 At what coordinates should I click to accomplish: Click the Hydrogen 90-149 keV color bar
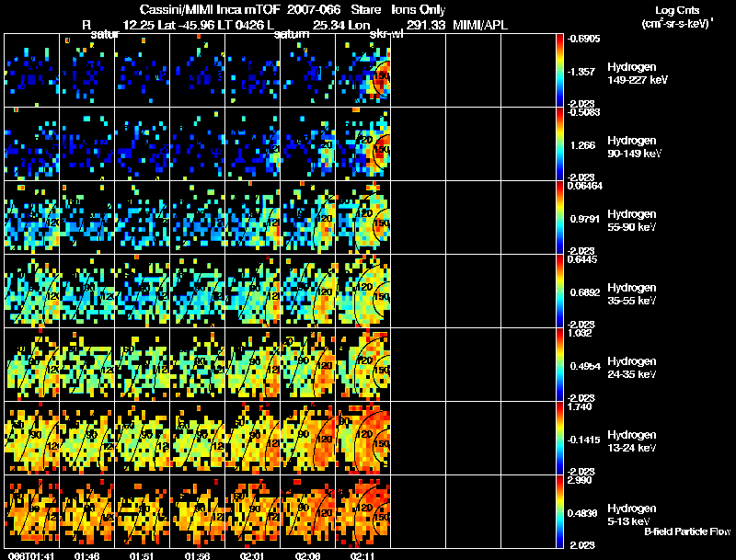click(559, 144)
